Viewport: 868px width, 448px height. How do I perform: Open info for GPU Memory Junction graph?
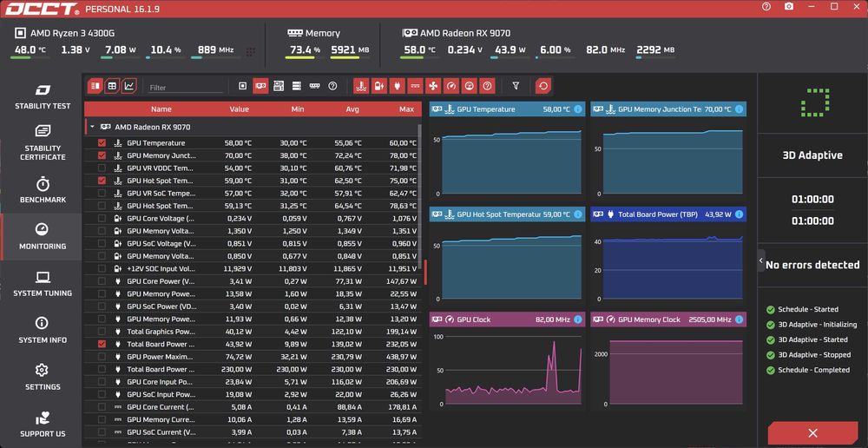(739, 109)
